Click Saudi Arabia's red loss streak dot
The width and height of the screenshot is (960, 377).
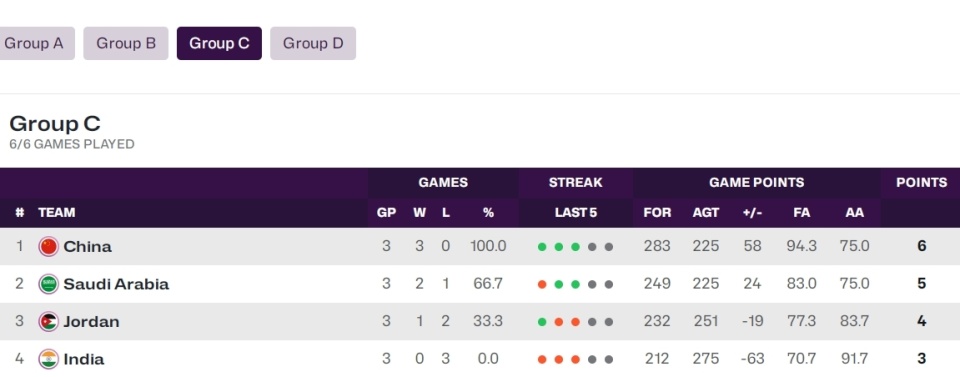pyautogui.click(x=542, y=285)
